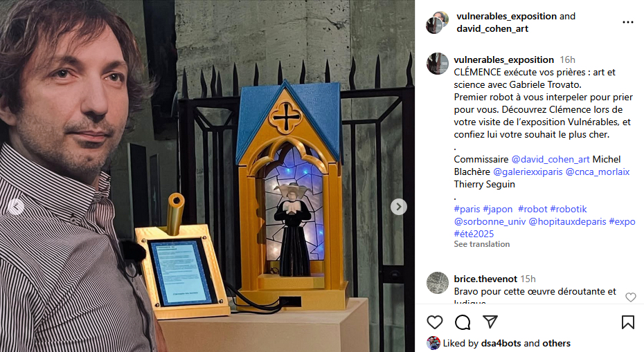644x352 pixels.
Task: Click the See translation link
Action: click(x=481, y=244)
